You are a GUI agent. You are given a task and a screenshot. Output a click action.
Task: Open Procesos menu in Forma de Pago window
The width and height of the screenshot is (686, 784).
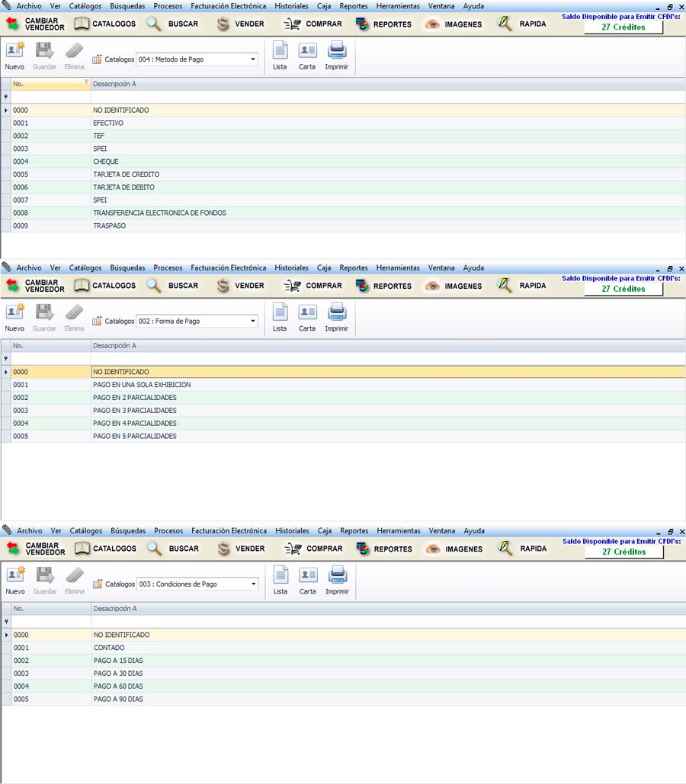tap(168, 268)
